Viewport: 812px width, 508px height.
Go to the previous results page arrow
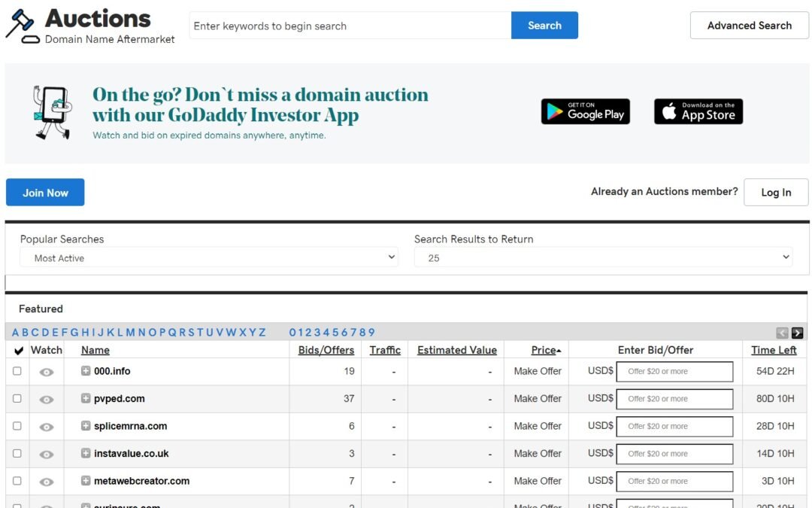(782, 333)
